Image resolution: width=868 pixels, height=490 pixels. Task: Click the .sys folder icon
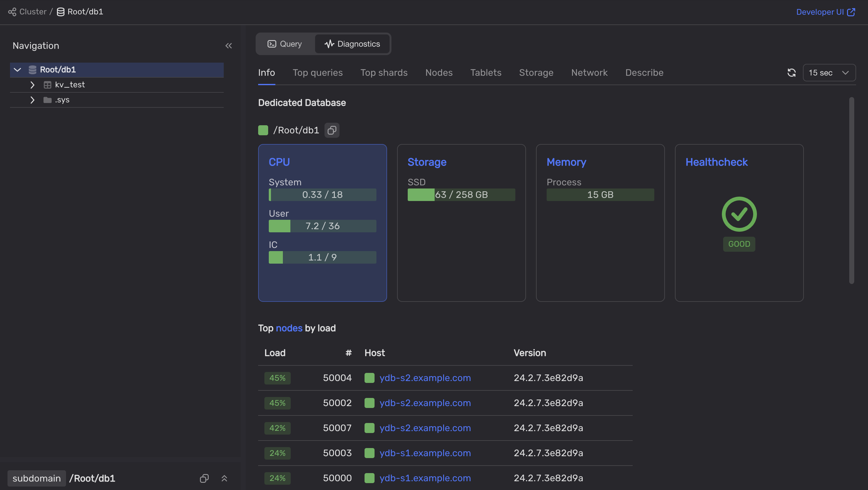click(x=48, y=100)
